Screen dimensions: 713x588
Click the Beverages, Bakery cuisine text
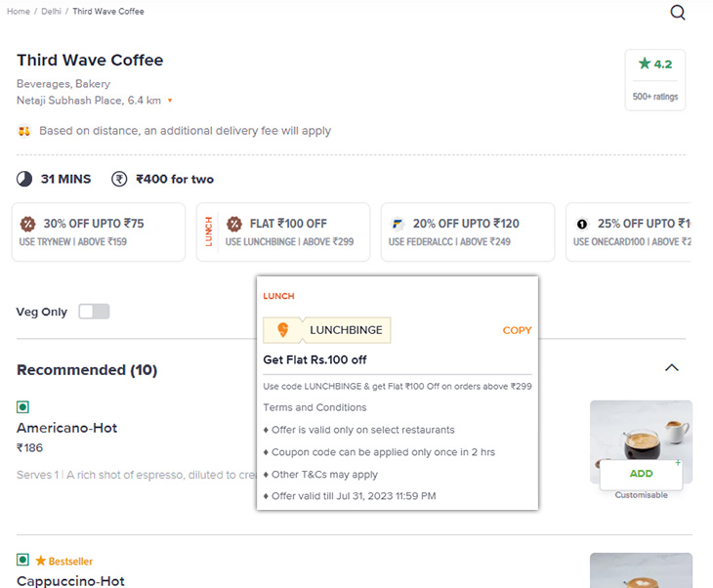[x=63, y=84]
